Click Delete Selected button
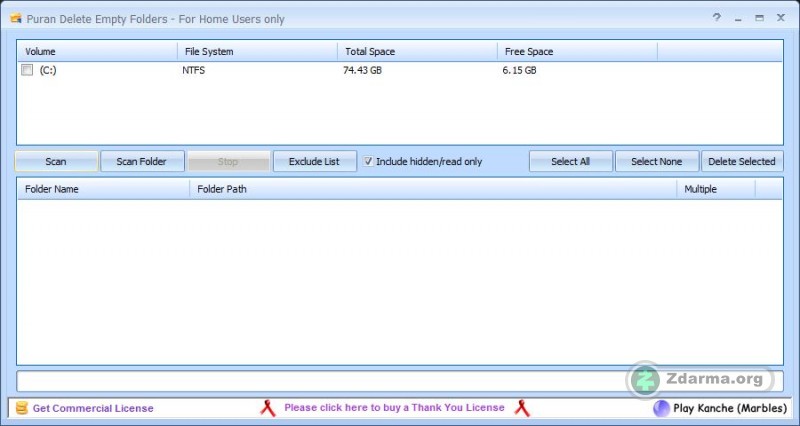This screenshot has height=426, width=800. click(x=742, y=161)
